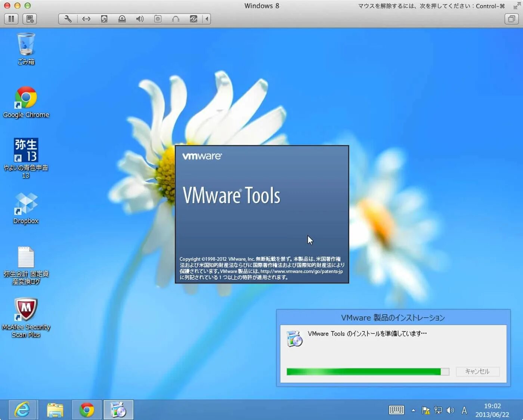Open the Windows 8 VM window menu area
The height and width of the screenshot is (420, 523).
click(x=261, y=6)
